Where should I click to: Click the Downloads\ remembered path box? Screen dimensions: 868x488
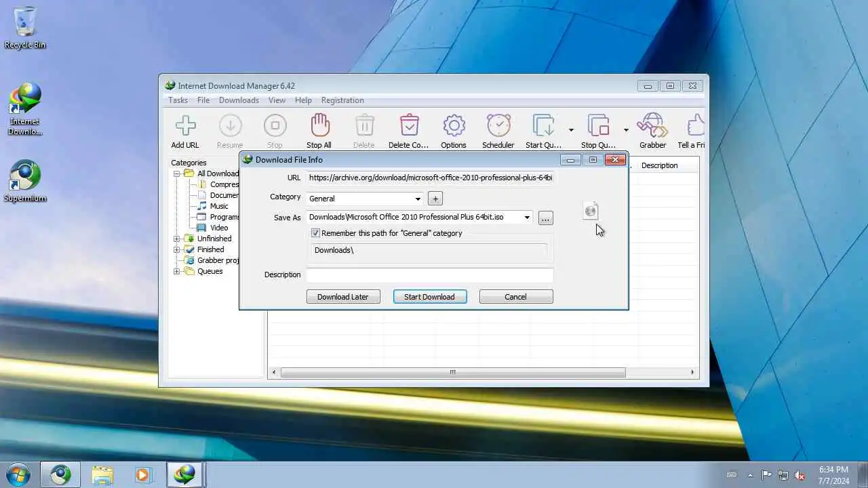pyautogui.click(x=429, y=250)
